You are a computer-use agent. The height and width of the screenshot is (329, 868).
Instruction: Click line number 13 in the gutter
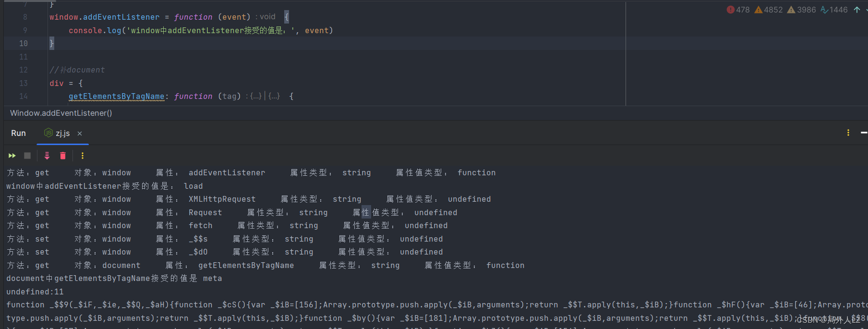tap(24, 83)
